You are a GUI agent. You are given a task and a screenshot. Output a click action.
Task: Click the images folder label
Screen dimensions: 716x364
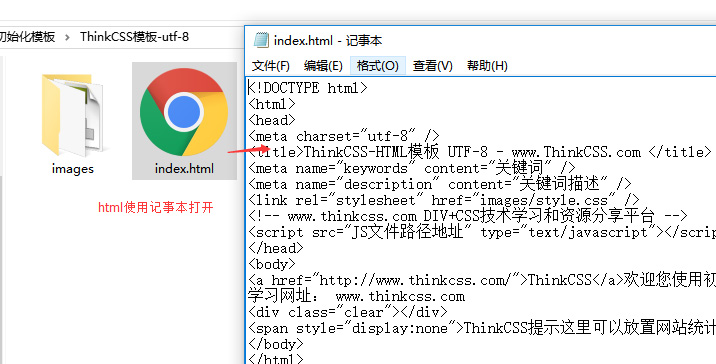click(73, 169)
